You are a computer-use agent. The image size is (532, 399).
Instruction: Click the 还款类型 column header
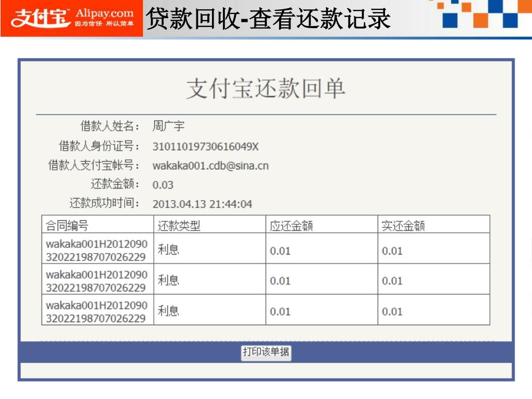210,224
